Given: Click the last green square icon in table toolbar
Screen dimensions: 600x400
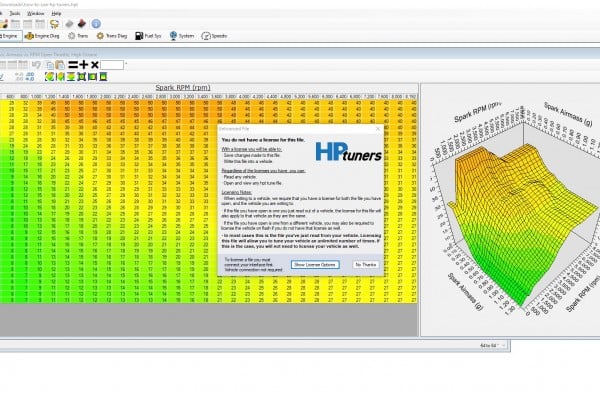Looking at the screenshot, I should [103, 77].
